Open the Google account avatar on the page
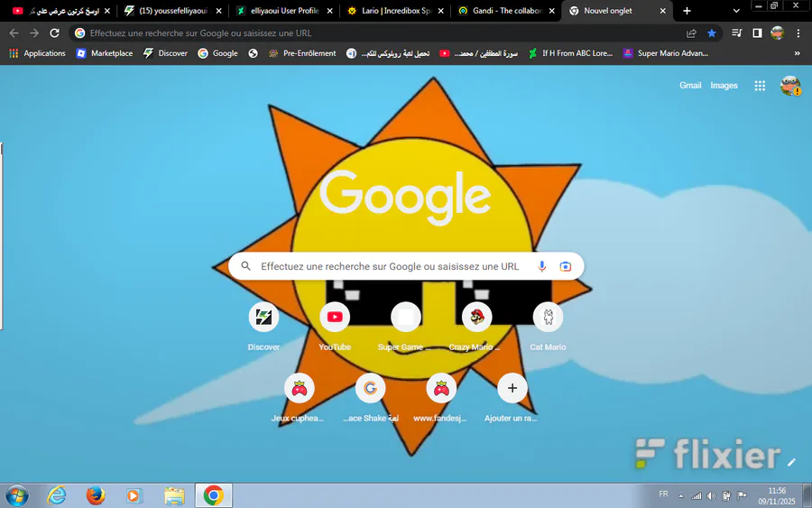 coord(790,86)
